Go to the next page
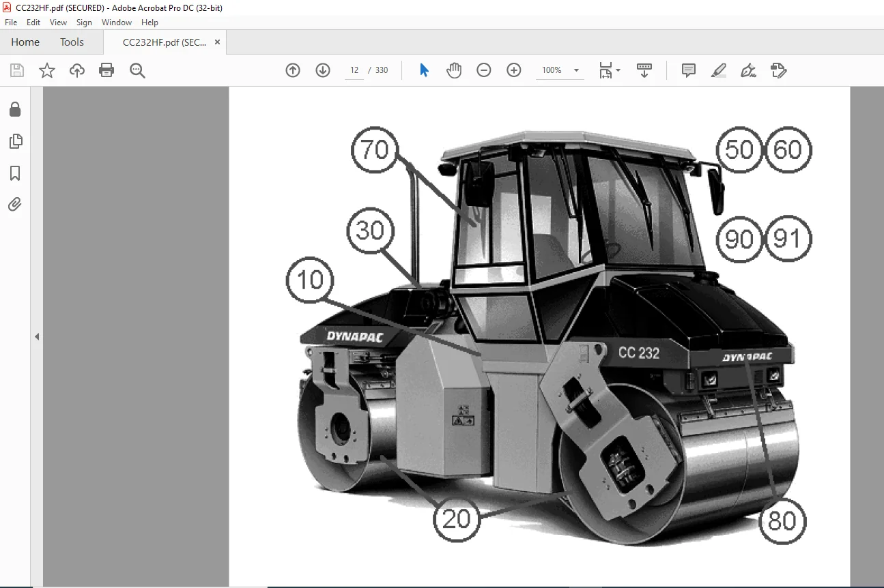Screen dimensions: 884x588 coord(323,70)
